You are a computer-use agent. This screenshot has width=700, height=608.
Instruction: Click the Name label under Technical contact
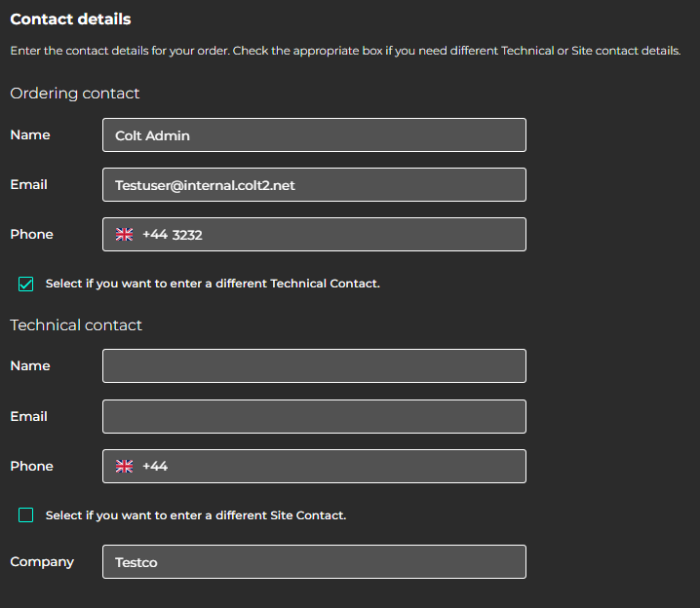coord(30,365)
